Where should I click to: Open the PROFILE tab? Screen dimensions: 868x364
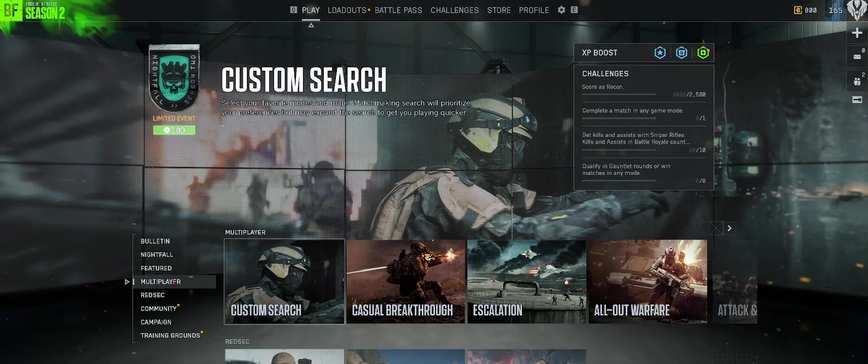pos(534,10)
